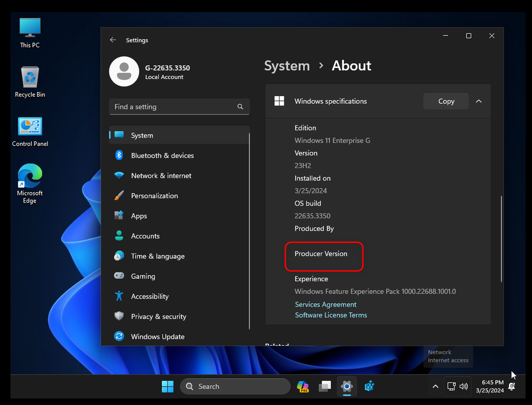Open the blue cube app on taskbar

[x=369, y=386]
